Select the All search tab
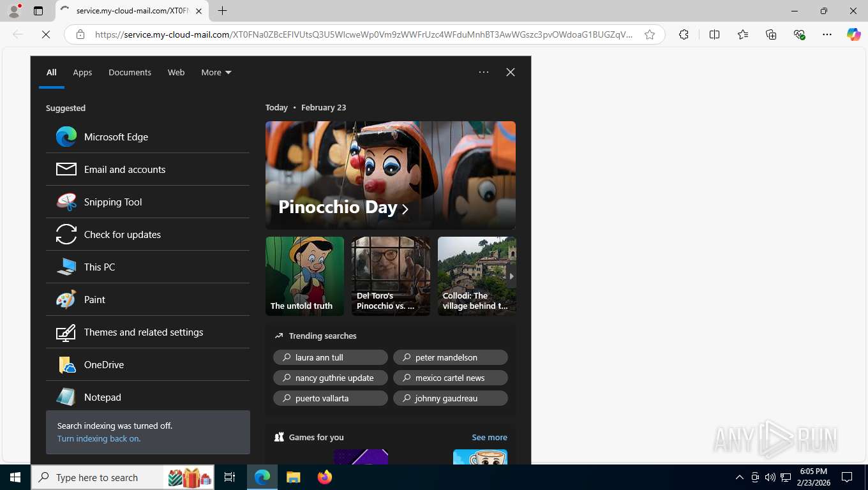This screenshot has height=490, width=868. click(52, 72)
